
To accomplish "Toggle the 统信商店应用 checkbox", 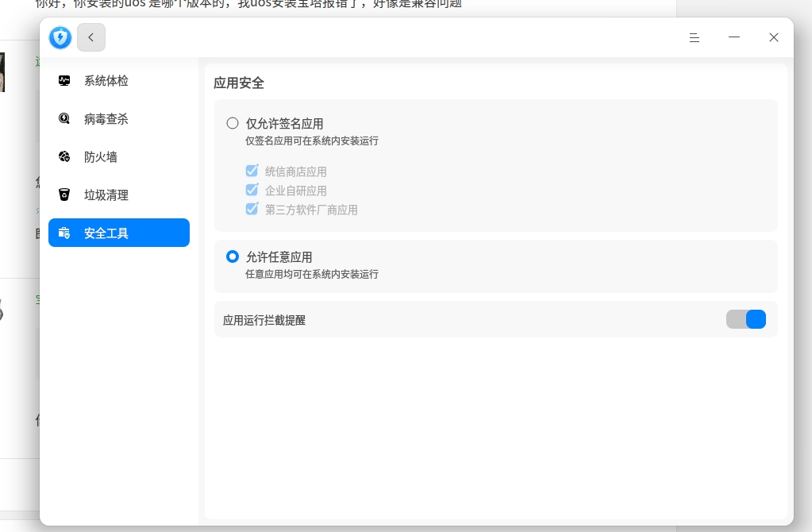I will 252,171.
